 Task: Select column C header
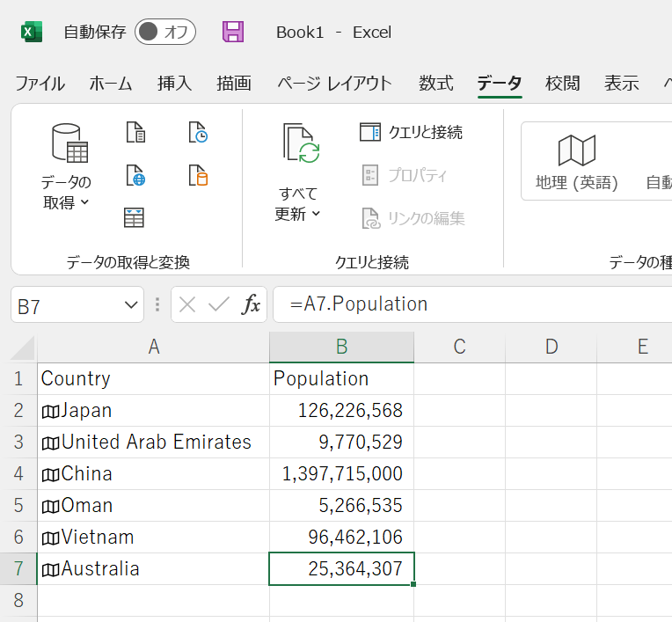(x=459, y=347)
